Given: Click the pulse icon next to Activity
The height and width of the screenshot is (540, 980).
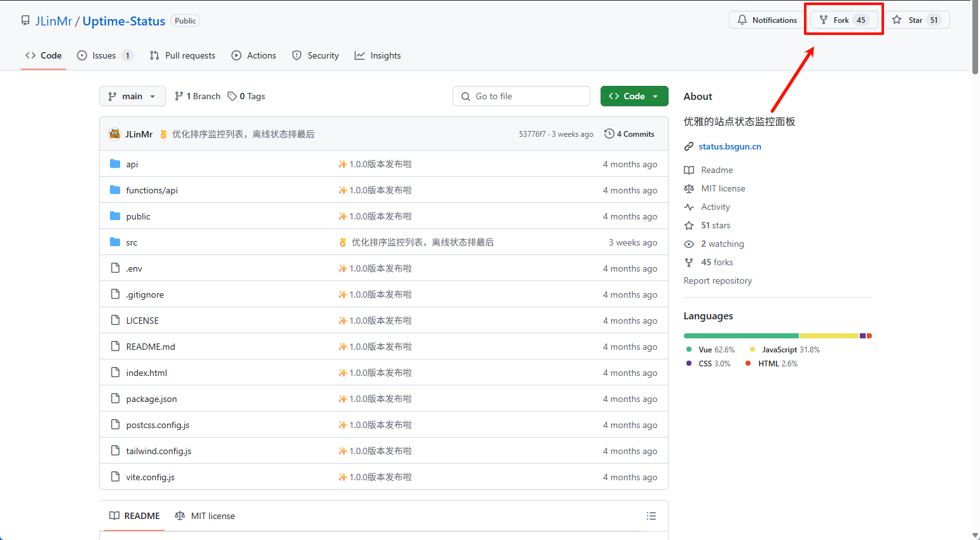Looking at the screenshot, I should click(x=689, y=207).
